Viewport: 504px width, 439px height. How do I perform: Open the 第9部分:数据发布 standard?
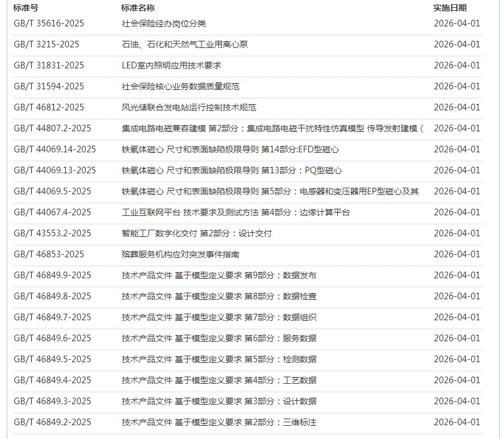tap(218, 275)
